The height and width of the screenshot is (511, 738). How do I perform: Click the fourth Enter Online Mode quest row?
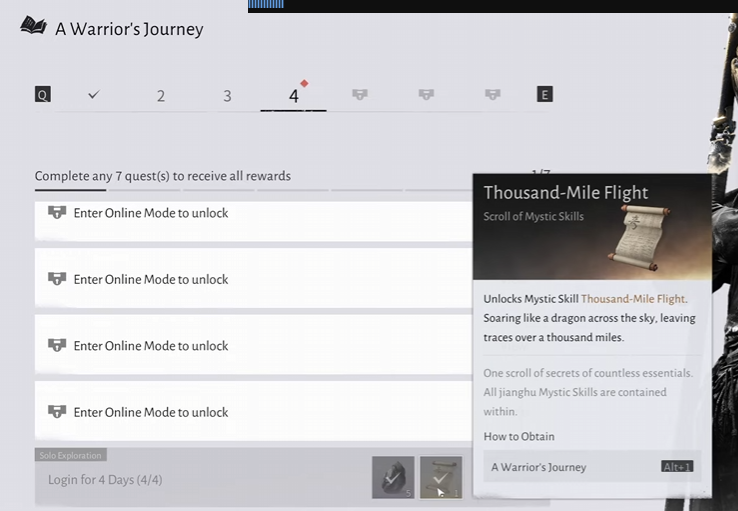250,412
